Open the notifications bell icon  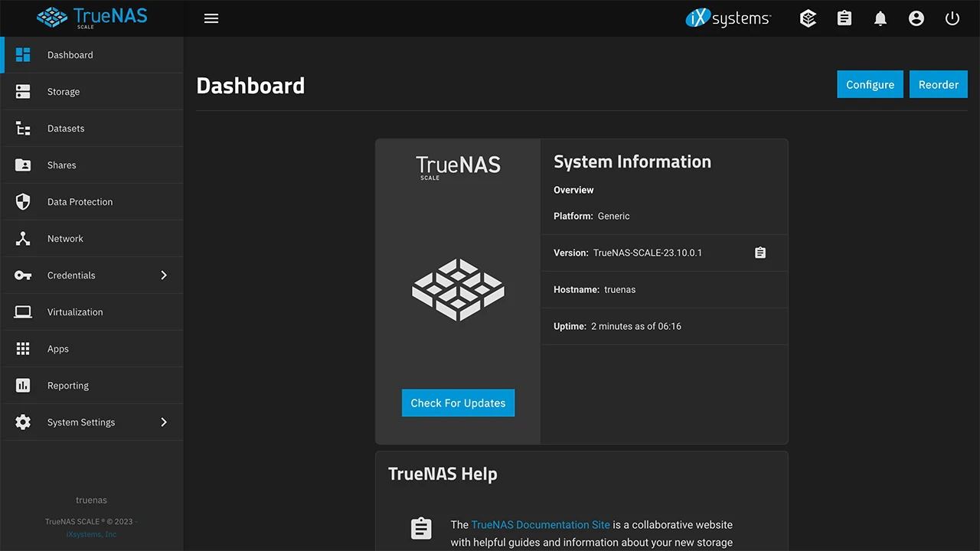pos(880,18)
